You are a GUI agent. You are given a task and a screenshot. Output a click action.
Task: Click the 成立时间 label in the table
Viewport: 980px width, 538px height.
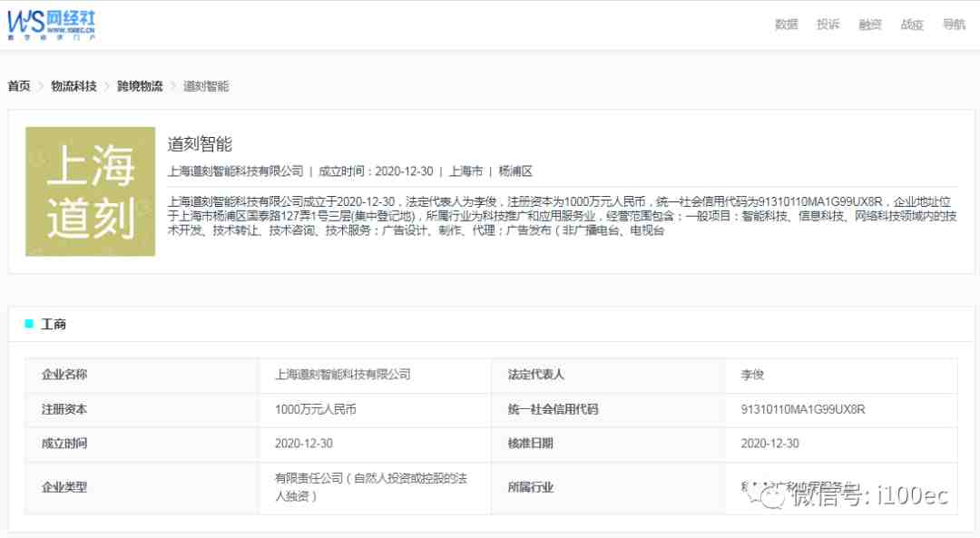pyautogui.click(x=64, y=444)
